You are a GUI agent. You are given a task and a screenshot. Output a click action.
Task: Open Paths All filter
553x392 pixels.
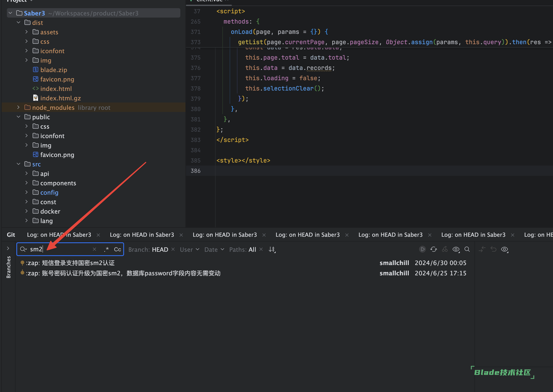click(x=243, y=249)
